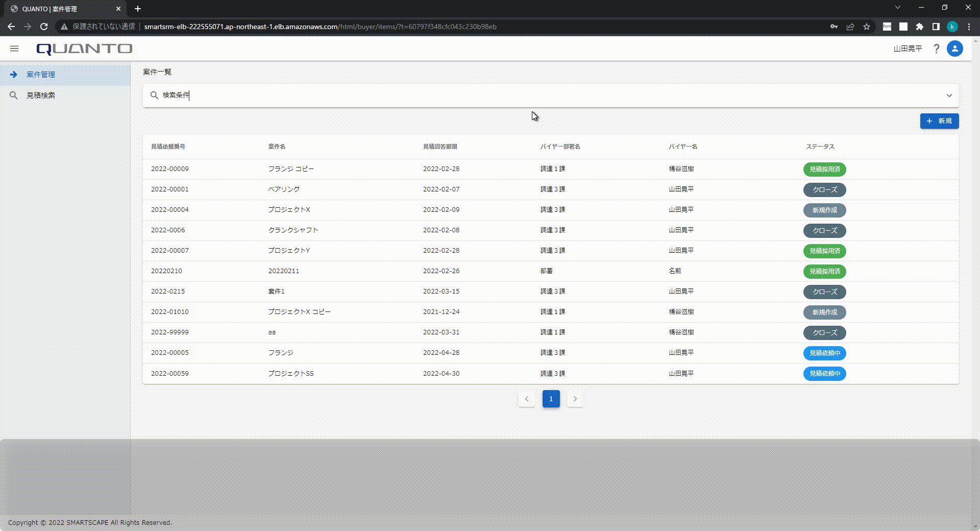Viewport: 980px width, 531px height.
Task: Select 見積検索 in the sidebar
Action: 65,95
